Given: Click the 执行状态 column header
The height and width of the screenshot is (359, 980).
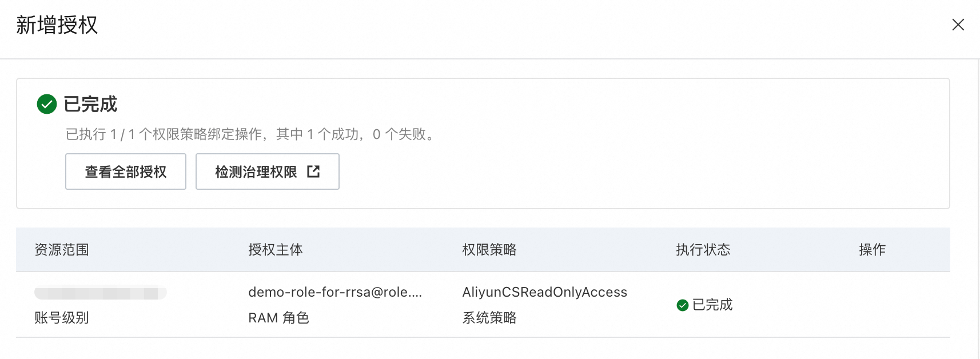Looking at the screenshot, I should coord(703,250).
